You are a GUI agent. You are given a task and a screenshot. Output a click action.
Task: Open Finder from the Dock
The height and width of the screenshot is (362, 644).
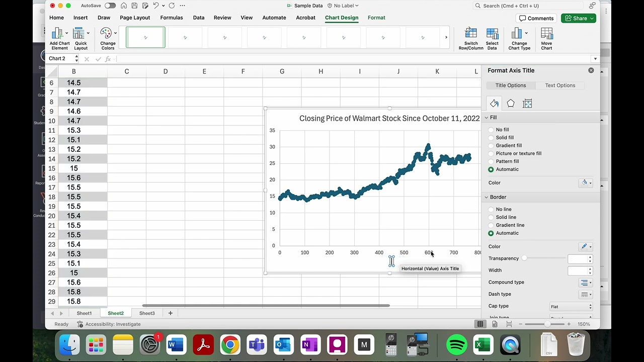[x=69, y=345]
